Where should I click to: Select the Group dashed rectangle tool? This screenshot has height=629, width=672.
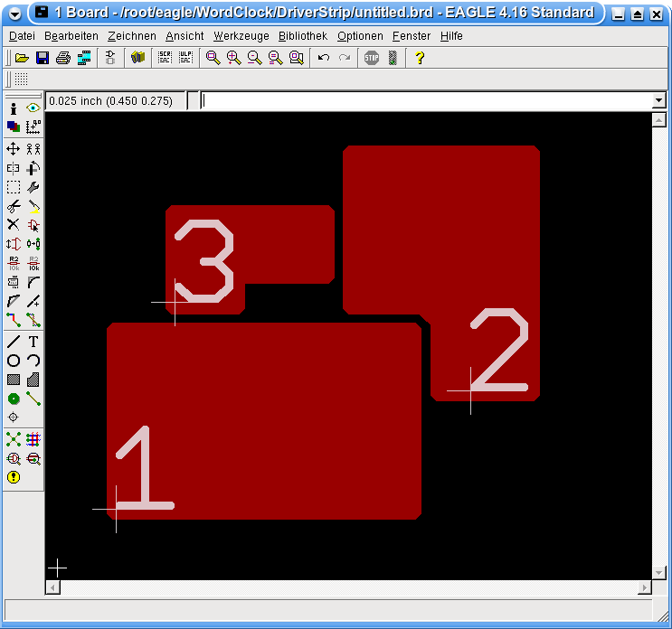point(14,187)
